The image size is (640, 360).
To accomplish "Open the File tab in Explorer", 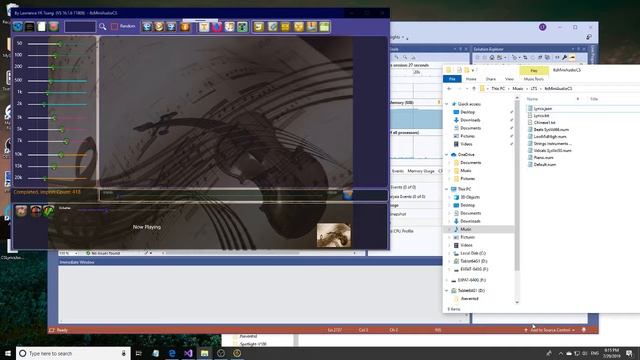I will click(452, 79).
